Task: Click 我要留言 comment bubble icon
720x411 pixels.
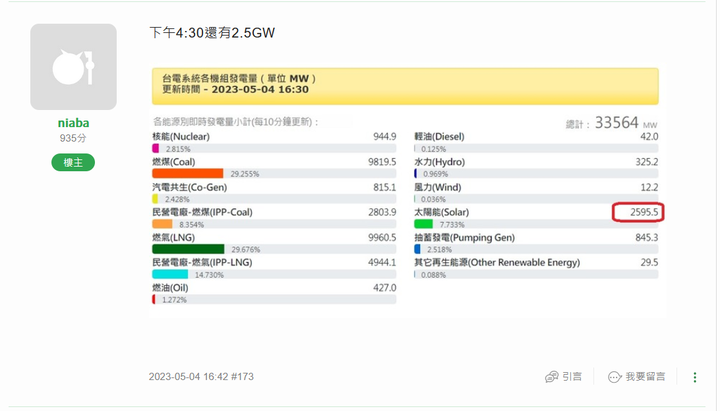Action: (614, 377)
